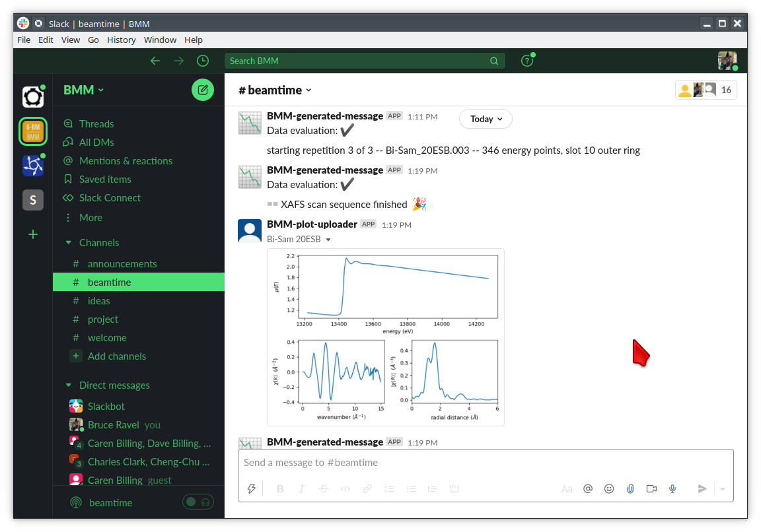Open send options dropdown arrow
The height and width of the screenshot is (532, 761).
[723, 489]
